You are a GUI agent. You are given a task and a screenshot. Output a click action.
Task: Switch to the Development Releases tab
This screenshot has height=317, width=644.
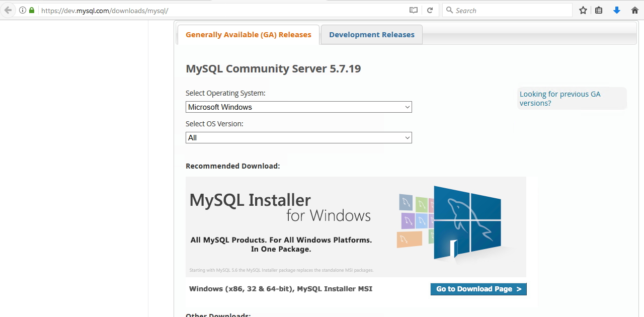(372, 35)
